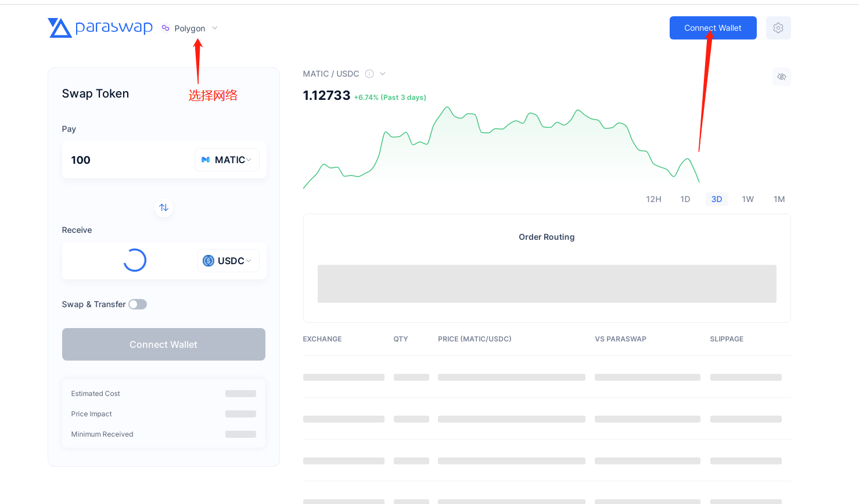Click the Estimated Cost label
This screenshot has height=504, width=859.
click(96, 394)
